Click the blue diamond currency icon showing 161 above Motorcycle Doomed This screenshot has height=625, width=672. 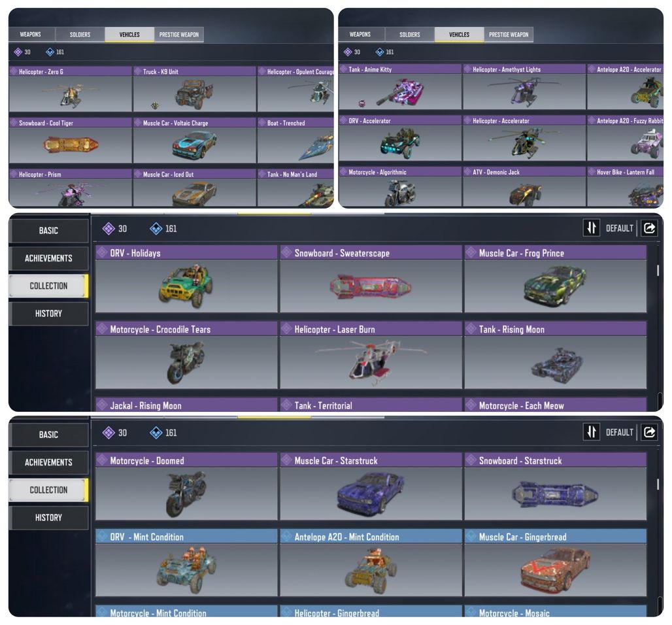point(156,433)
